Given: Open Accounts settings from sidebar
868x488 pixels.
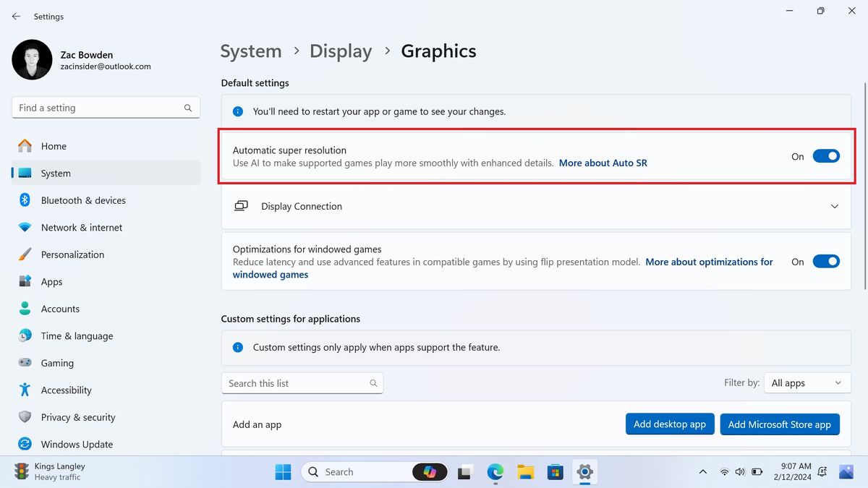Looking at the screenshot, I should [60, 309].
